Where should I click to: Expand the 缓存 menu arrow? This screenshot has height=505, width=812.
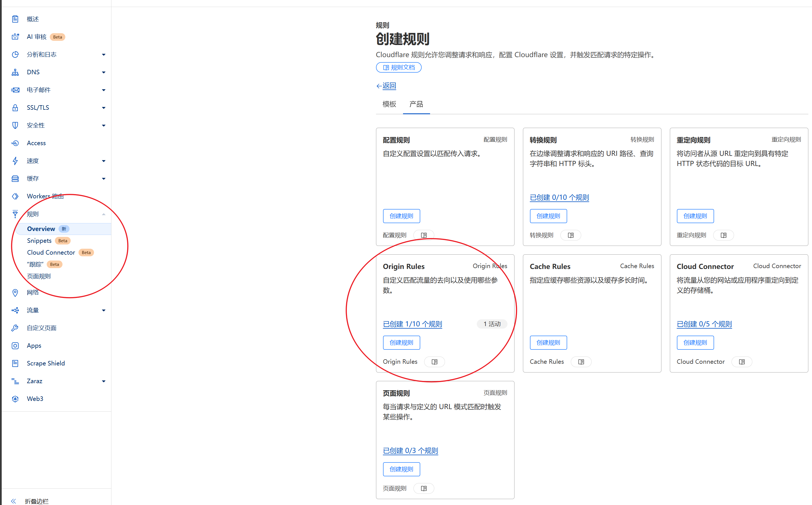(x=104, y=179)
